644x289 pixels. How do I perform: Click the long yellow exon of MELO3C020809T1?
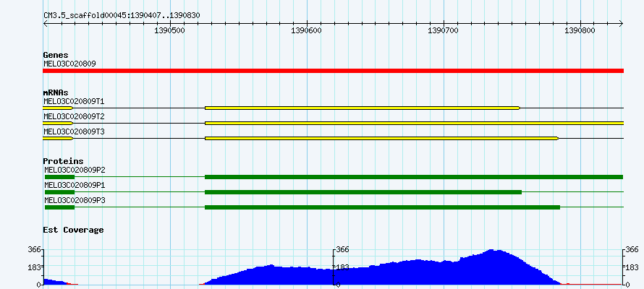click(363, 108)
